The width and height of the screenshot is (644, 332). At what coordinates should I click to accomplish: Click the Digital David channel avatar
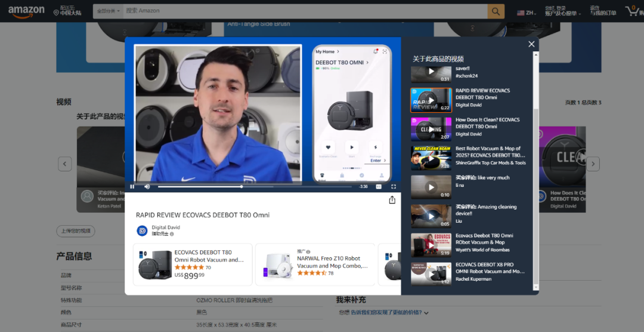click(x=142, y=231)
